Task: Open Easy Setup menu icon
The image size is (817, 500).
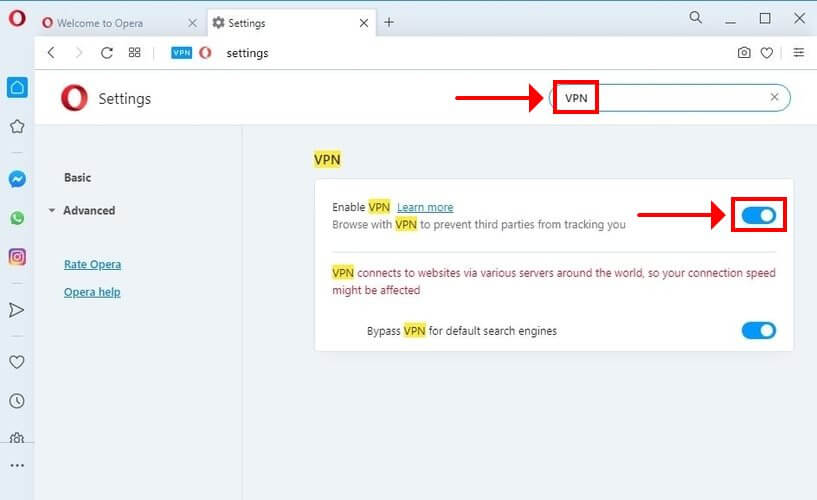Action: 798,53
